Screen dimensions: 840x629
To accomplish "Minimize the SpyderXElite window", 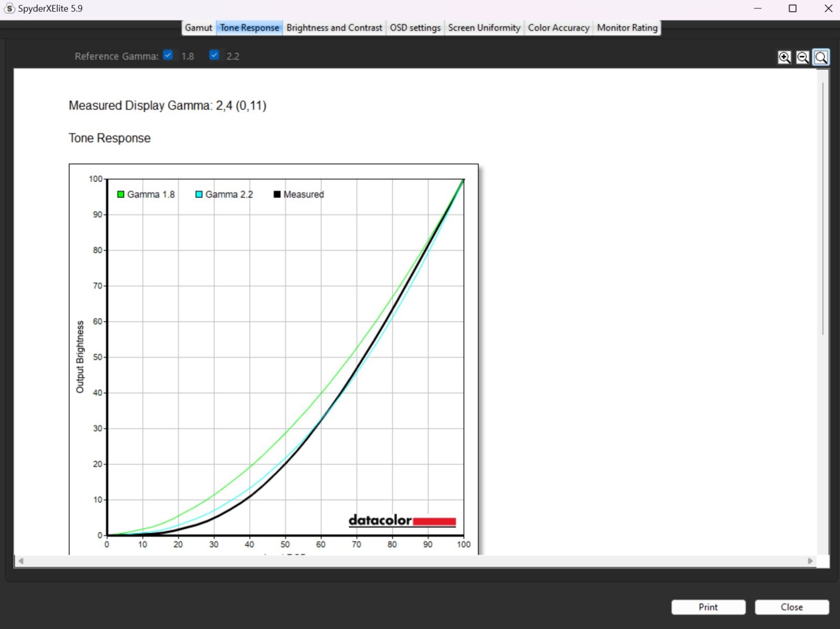I will pos(758,8).
